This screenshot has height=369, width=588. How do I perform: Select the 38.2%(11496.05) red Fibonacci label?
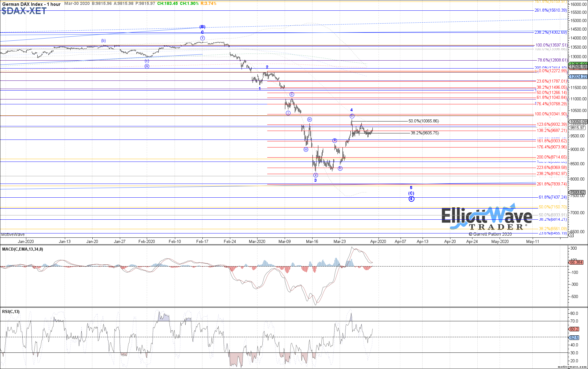coord(552,88)
